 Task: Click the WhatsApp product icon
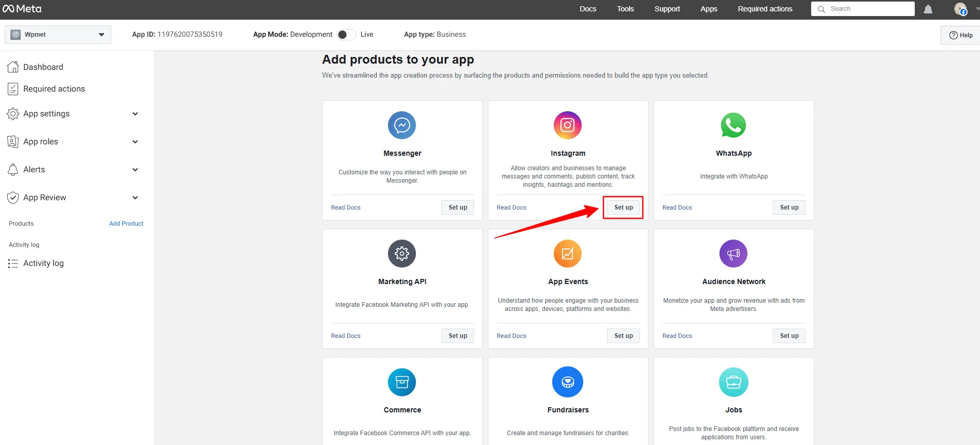click(733, 125)
